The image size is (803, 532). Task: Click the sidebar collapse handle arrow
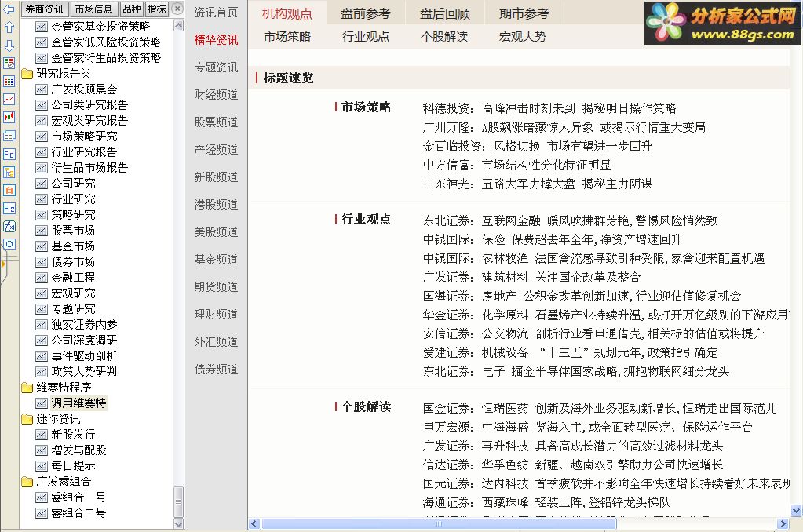click(x=3, y=264)
